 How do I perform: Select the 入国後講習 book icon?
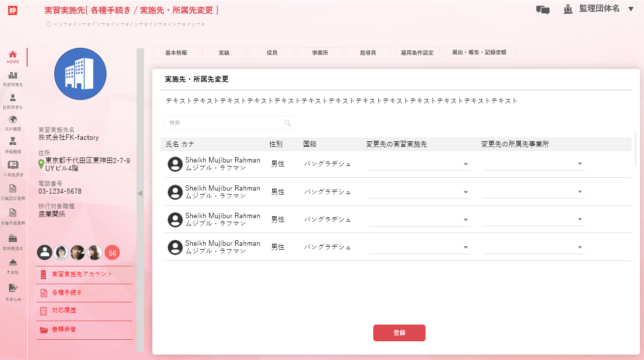click(13, 165)
